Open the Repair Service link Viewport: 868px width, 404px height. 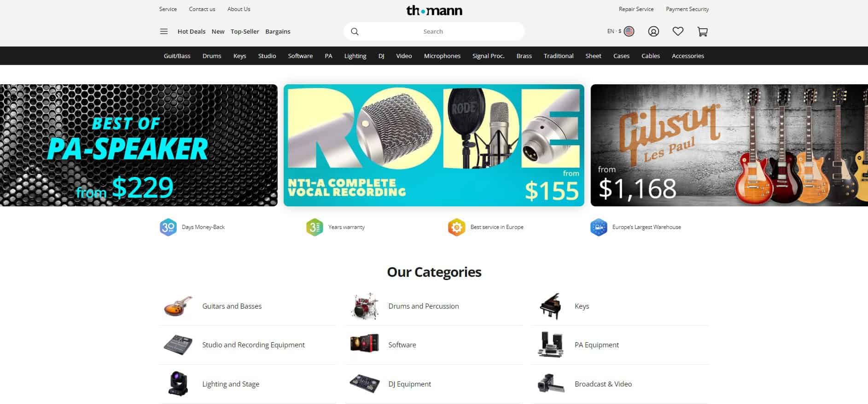coord(636,9)
